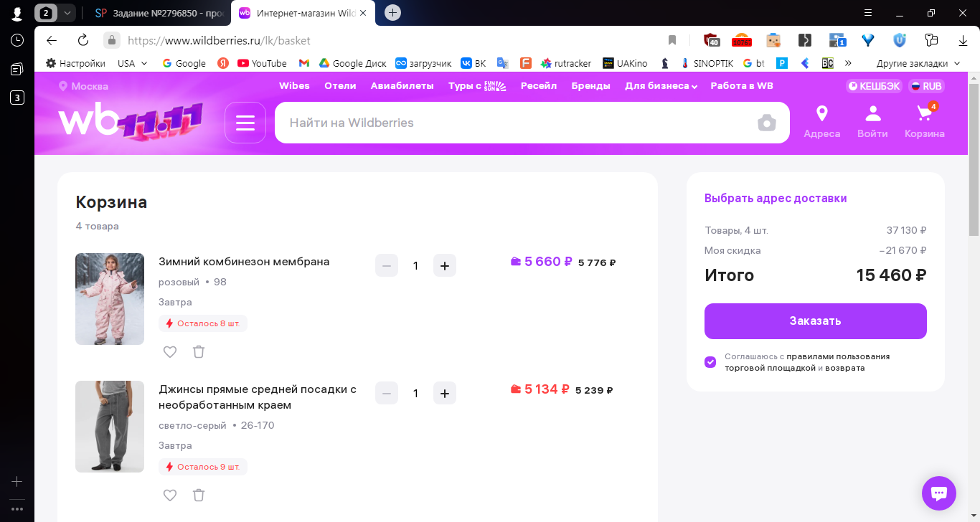Screen dimensions: 980x522
Task: Open the Корзина cart icon
Action: pos(924,122)
